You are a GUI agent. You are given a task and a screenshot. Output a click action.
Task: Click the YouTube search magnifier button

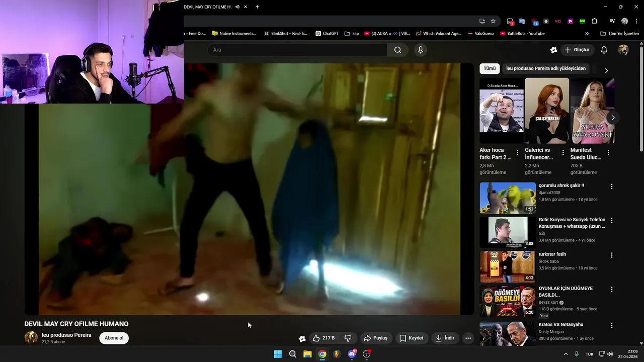pos(397,50)
